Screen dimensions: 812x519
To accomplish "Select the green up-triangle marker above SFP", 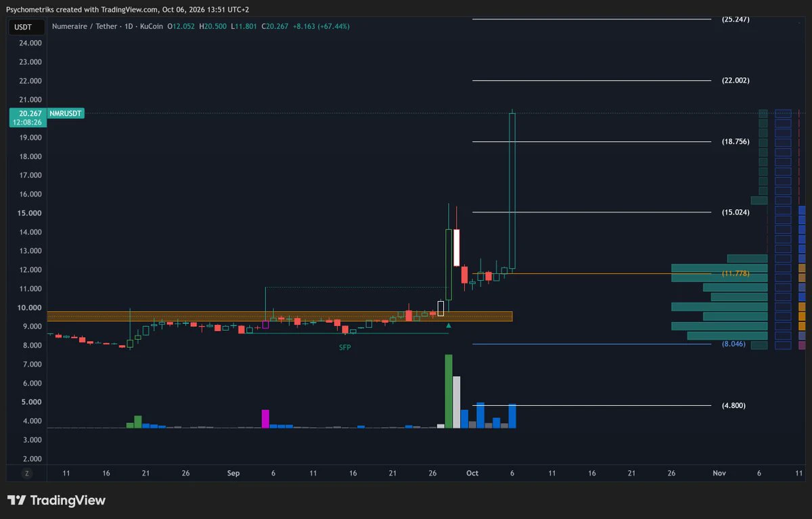I will point(449,325).
